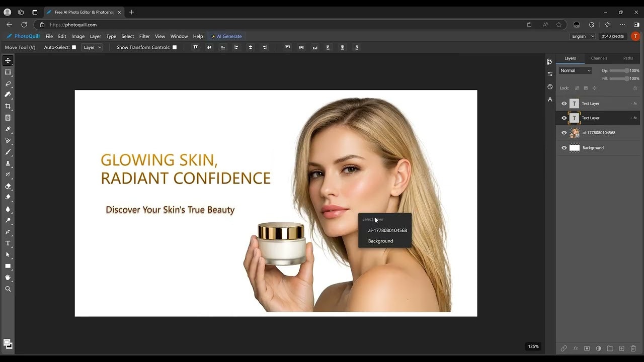The height and width of the screenshot is (362, 644).
Task: Toggle Show Transform Controls checkbox
Action: [x=175, y=47]
